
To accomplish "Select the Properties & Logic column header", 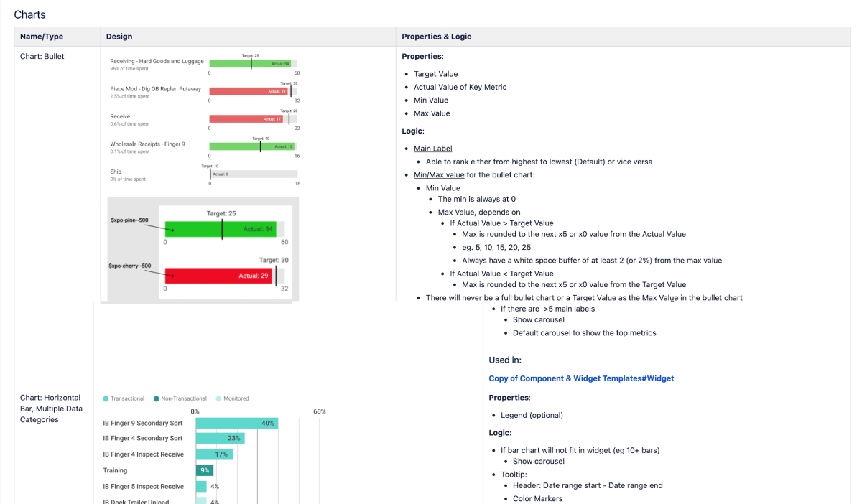I will click(436, 37).
